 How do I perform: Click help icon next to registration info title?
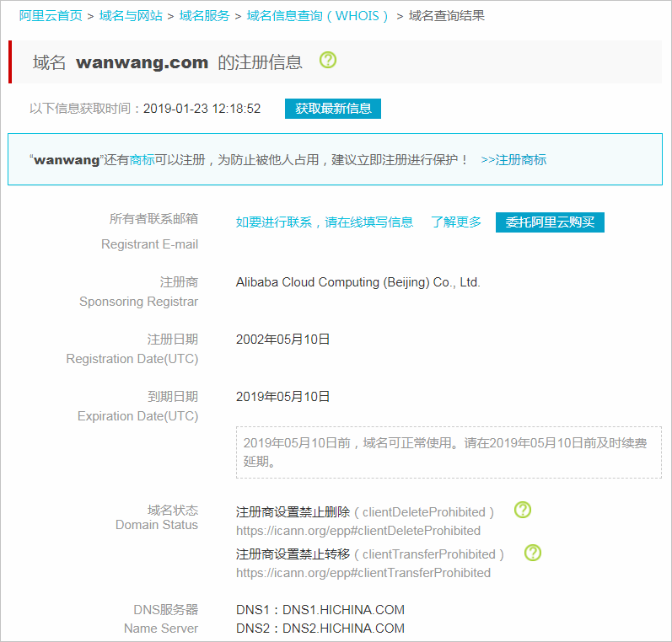328,60
